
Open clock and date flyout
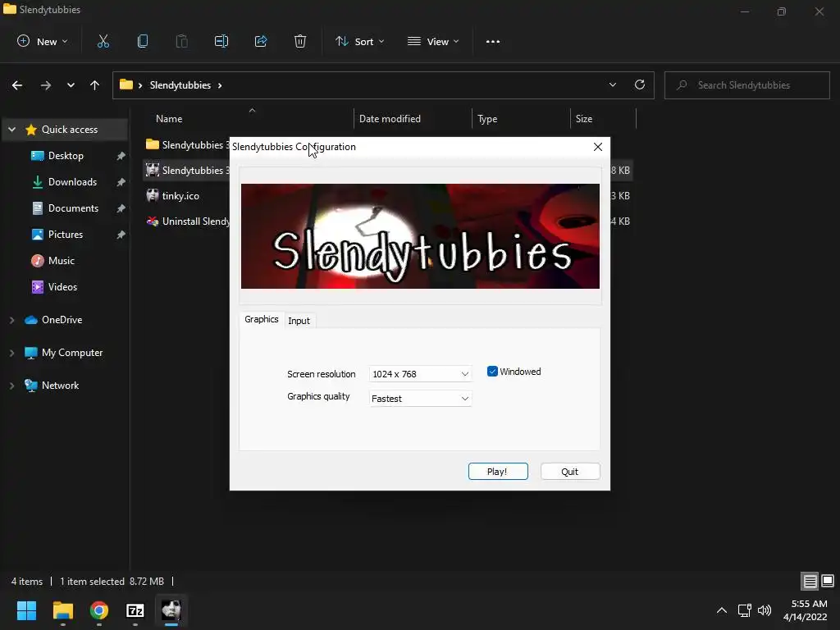tap(806, 610)
